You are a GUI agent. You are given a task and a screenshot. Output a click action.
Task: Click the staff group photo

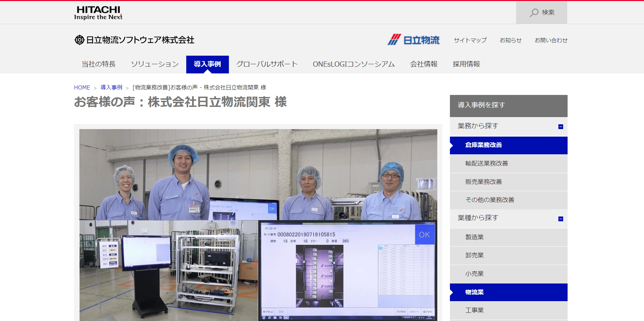pos(258,175)
